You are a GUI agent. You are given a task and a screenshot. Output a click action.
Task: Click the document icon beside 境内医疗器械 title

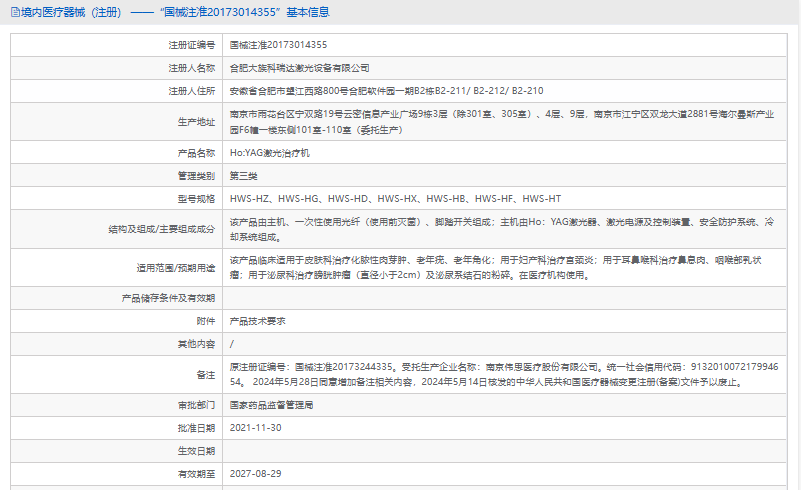(15, 12)
